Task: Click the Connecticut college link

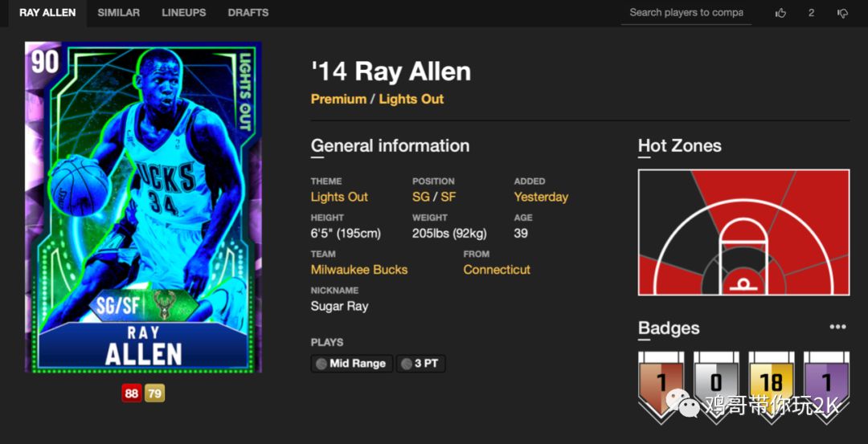Action: [x=497, y=270]
